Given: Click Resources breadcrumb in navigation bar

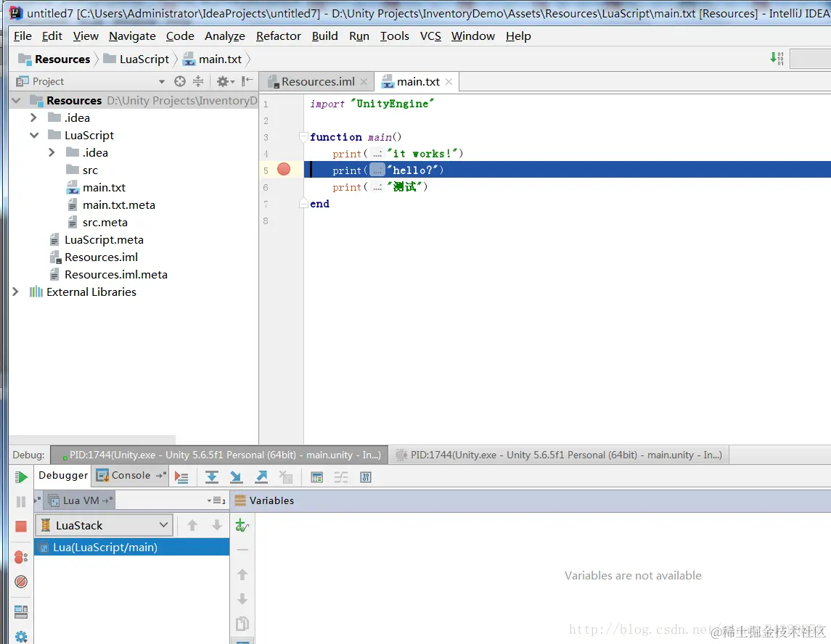Looking at the screenshot, I should (x=54, y=59).
